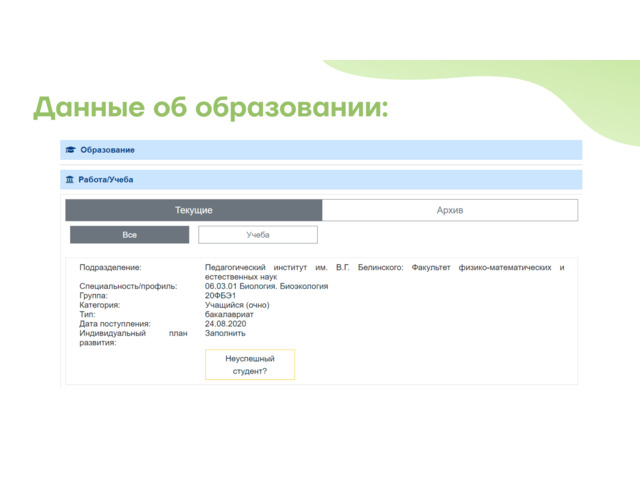Click the Индивидуальный план развития label
640x480 pixels.
[133, 338]
